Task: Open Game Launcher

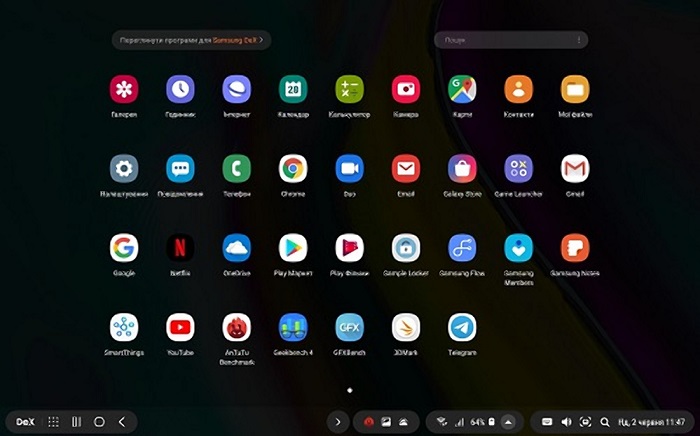Action: pyautogui.click(x=519, y=169)
